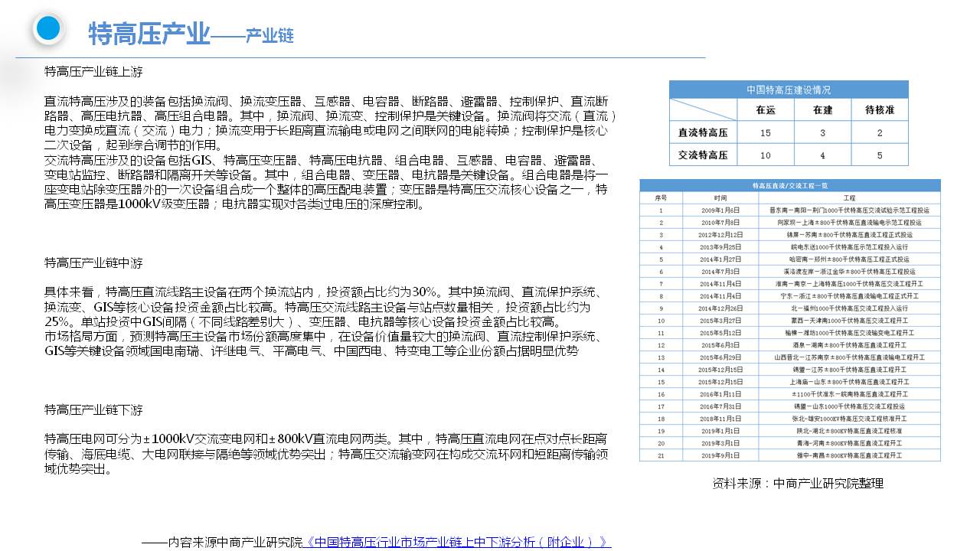Click the 待核准 column header
The width and height of the screenshot is (980, 551).
point(879,110)
